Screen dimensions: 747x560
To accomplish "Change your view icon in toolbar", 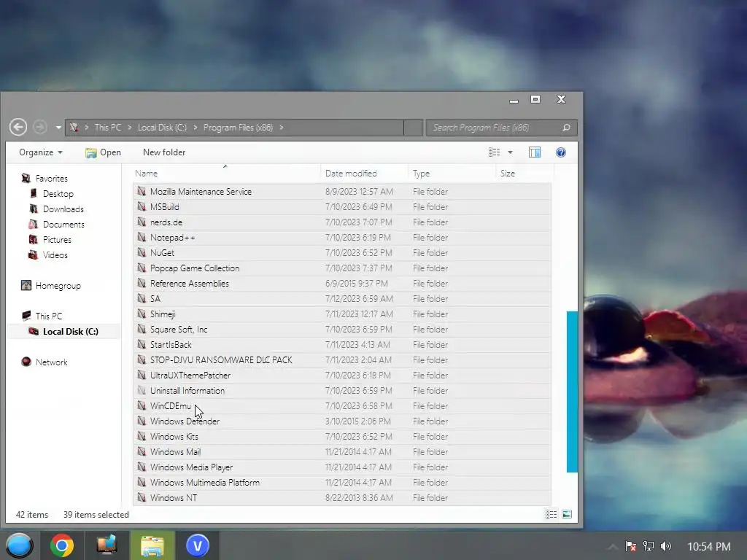I will [x=494, y=152].
